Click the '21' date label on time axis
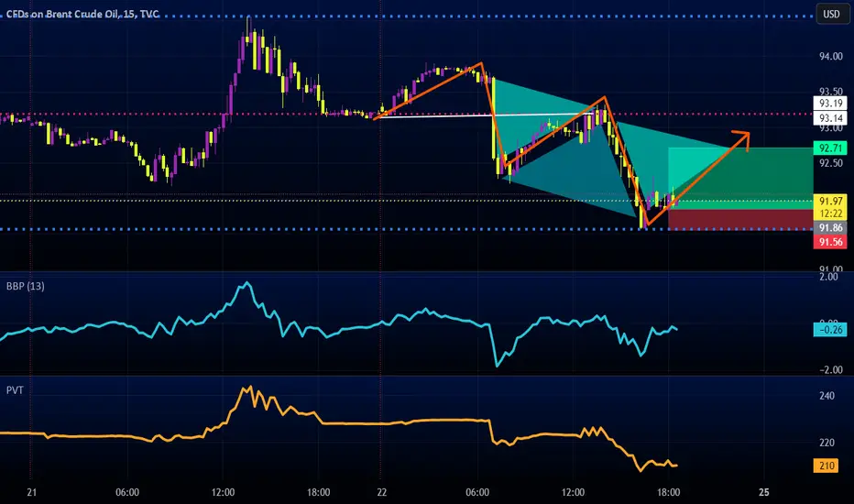Image resolution: width=854 pixels, height=504 pixels. [x=31, y=492]
